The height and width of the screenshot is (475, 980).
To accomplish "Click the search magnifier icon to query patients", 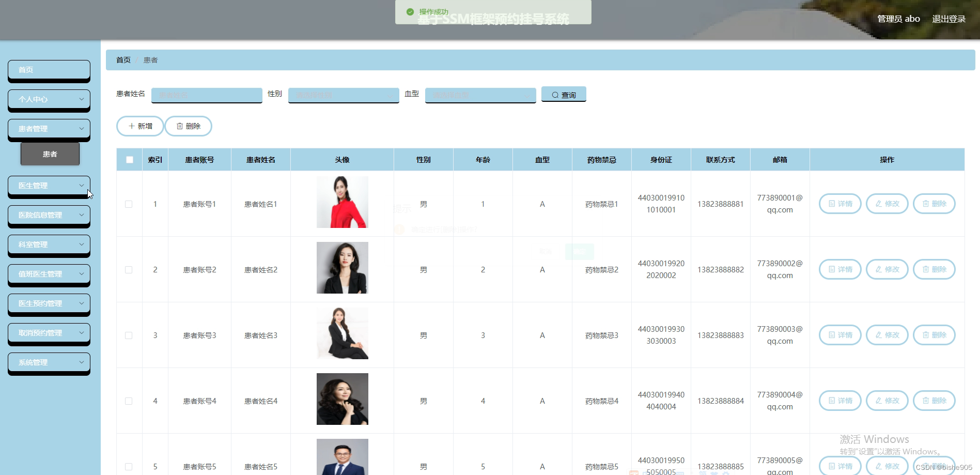I will [x=554, y=95].
